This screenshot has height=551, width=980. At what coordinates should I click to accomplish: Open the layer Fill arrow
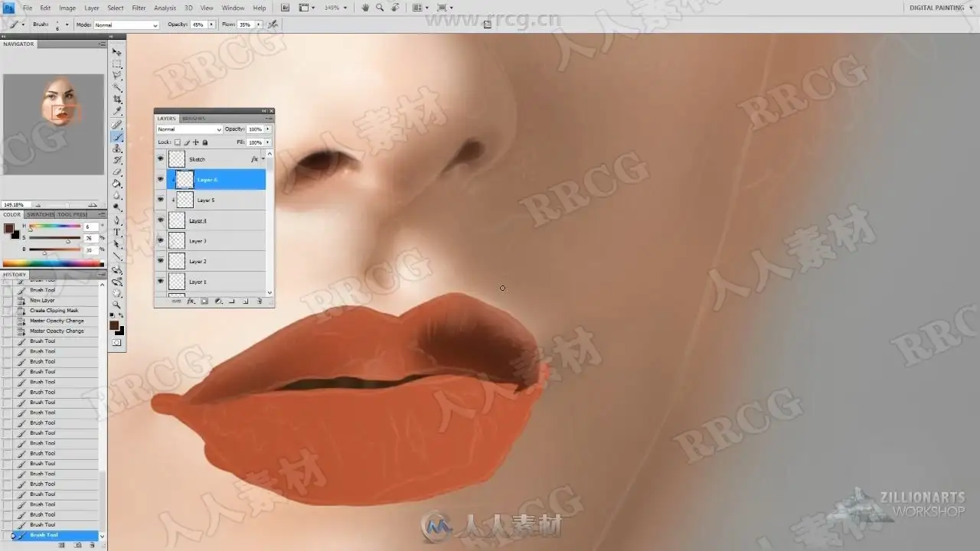(x=267, y=142)
